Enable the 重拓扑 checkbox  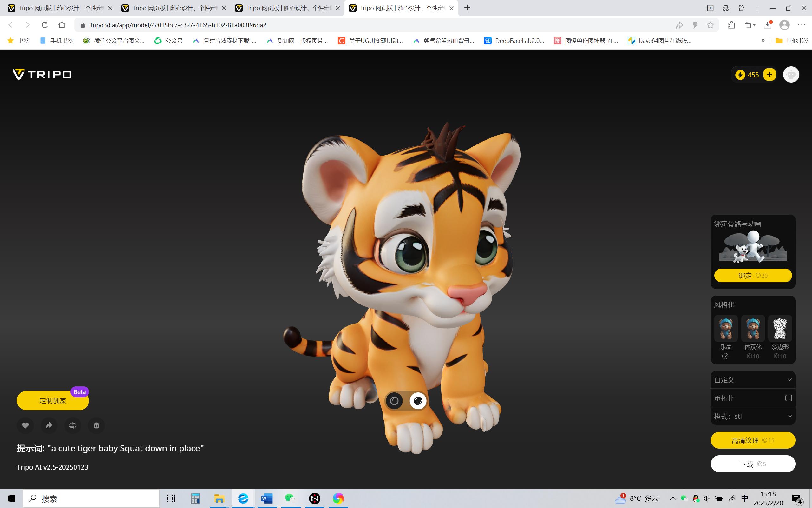tap(789, 398)
